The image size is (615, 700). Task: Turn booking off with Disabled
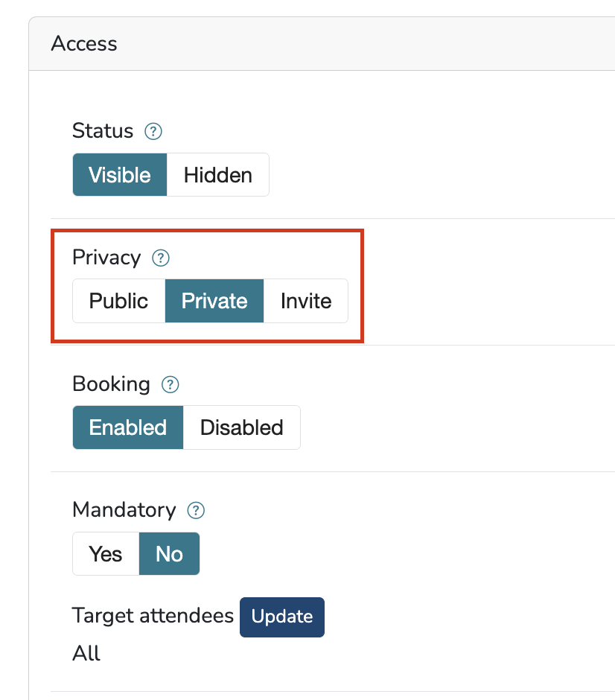[x=242, y=427]
